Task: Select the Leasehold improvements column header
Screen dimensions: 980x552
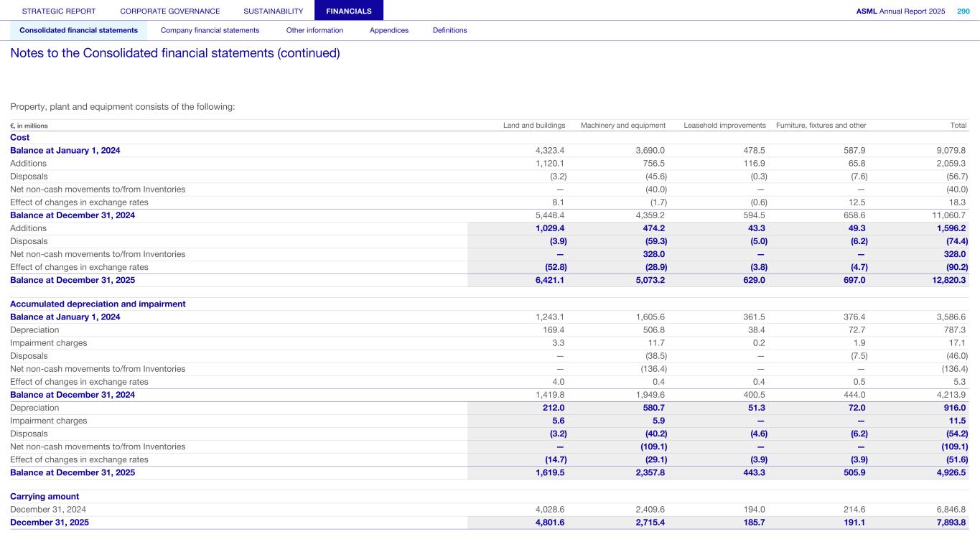Action: (x=724, y=126)
